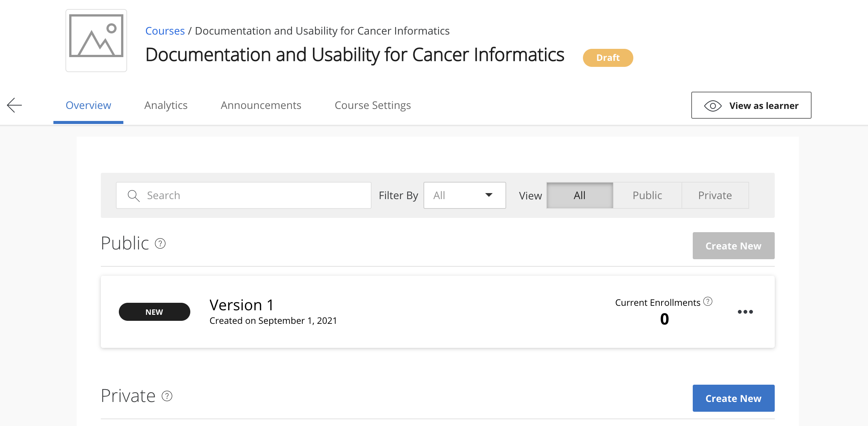Click the Draft status badge
The width and height of the screenshot is (868, 426).
point(608,58)
